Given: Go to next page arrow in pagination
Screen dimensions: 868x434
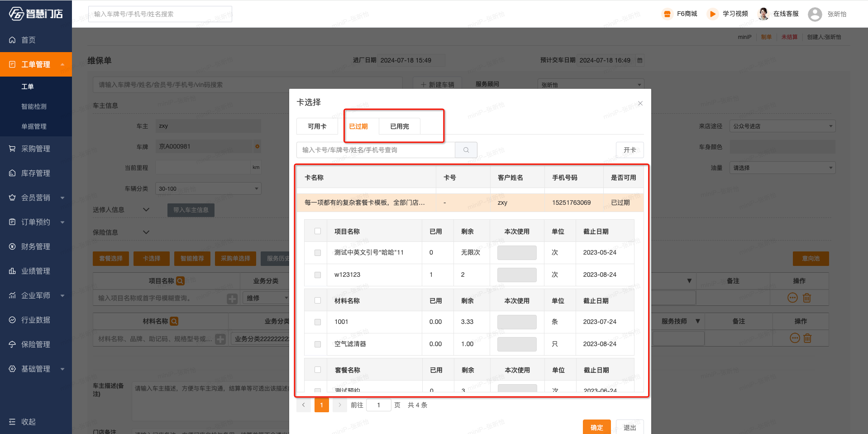Looking at the screenshot, I should 339,405.
